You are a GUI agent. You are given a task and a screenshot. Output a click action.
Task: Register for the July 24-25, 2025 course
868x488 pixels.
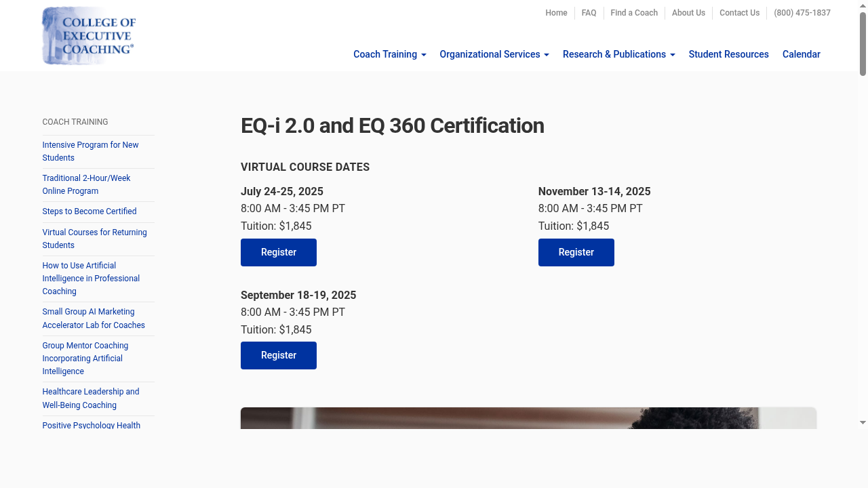tap(279, 252)
